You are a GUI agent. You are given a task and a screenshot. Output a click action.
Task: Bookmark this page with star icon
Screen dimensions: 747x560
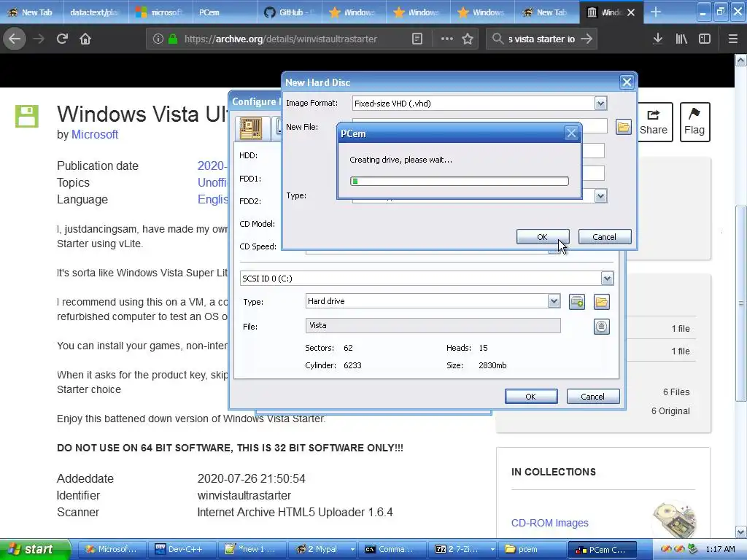click(468, 39)
